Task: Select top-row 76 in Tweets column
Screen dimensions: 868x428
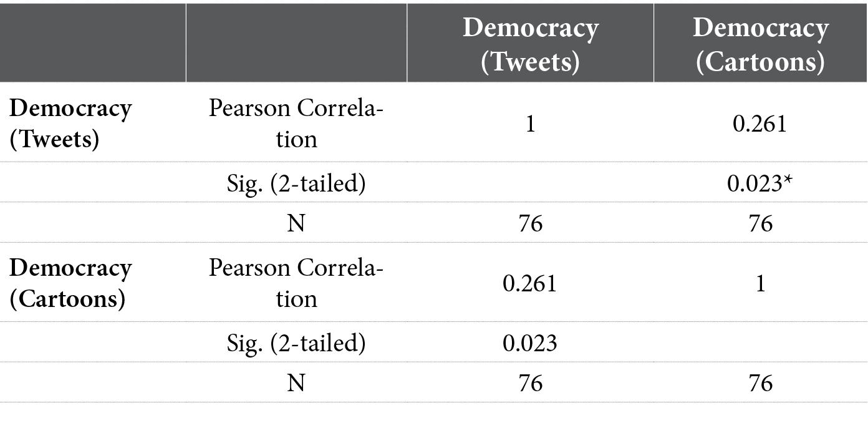Action: coord(530,223)
